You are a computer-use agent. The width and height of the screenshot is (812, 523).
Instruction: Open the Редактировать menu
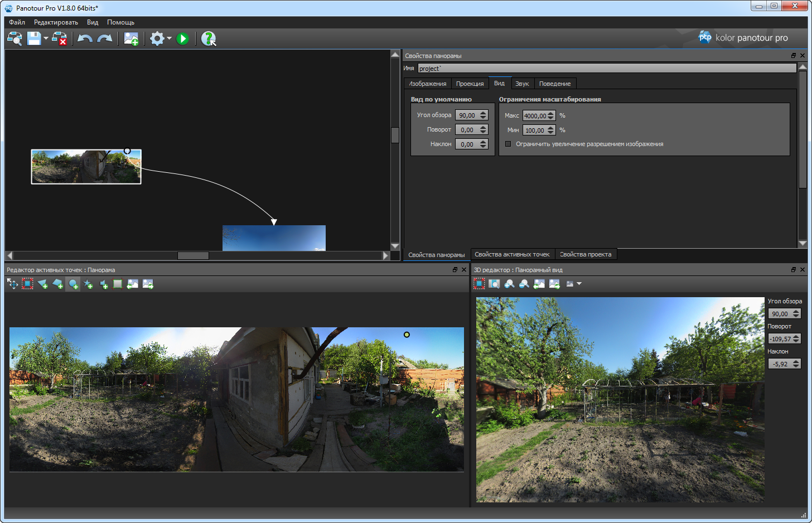pos(56,22)
